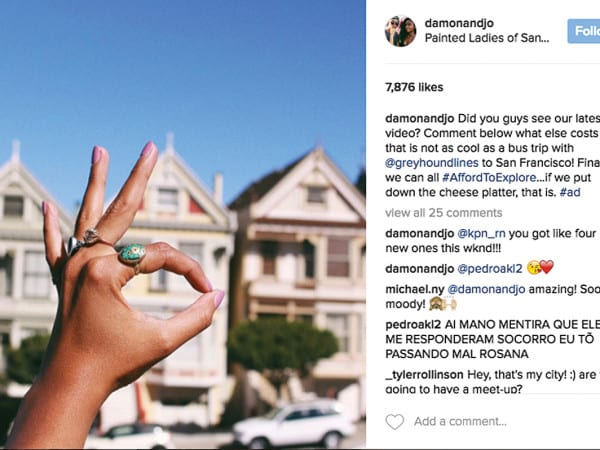Open the @pedroakl2 mention
This screenshot has width=600, height=450.
[x=490, y=269]
